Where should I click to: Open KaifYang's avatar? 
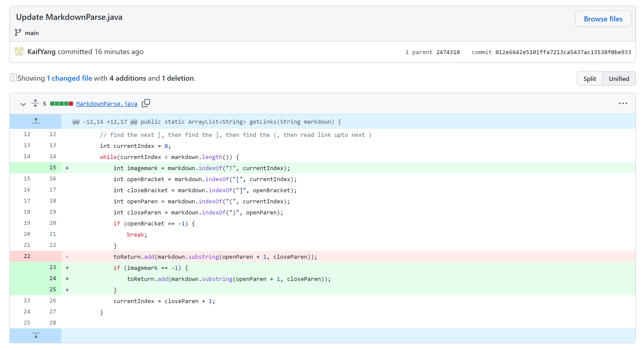[x=19, y=51]
